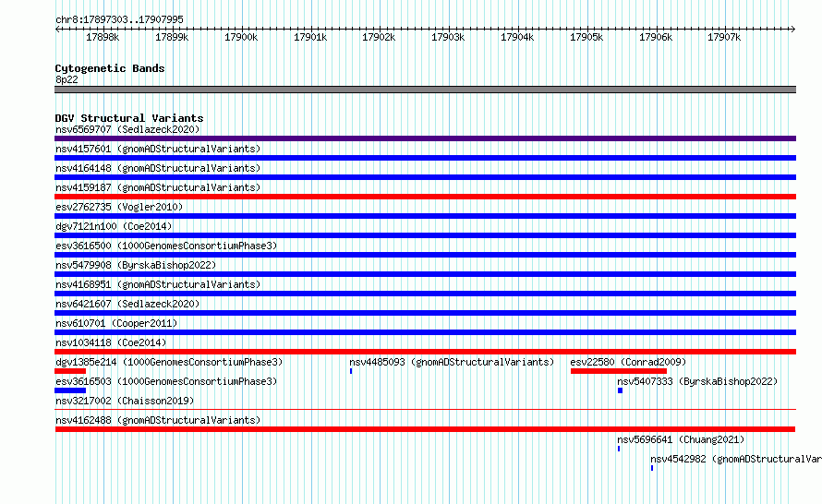Screen dimensions: 822x504
Task: Click the 17899k ruler position
Action: pyautogui.click(x=172, y=37)
